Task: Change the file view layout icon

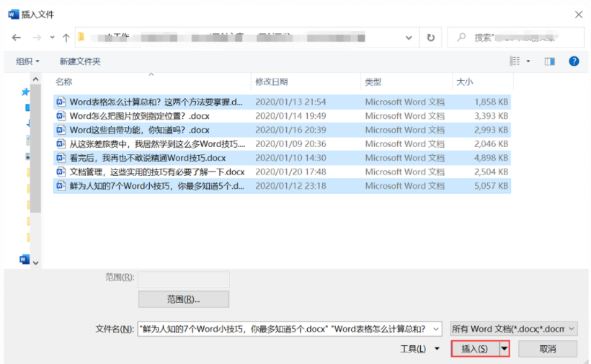Action: tap(515, 61)
